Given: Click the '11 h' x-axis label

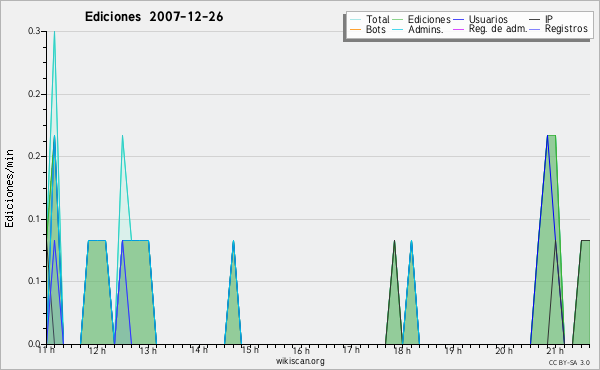Looking at the screenshot, I should (x=47, y=350).
